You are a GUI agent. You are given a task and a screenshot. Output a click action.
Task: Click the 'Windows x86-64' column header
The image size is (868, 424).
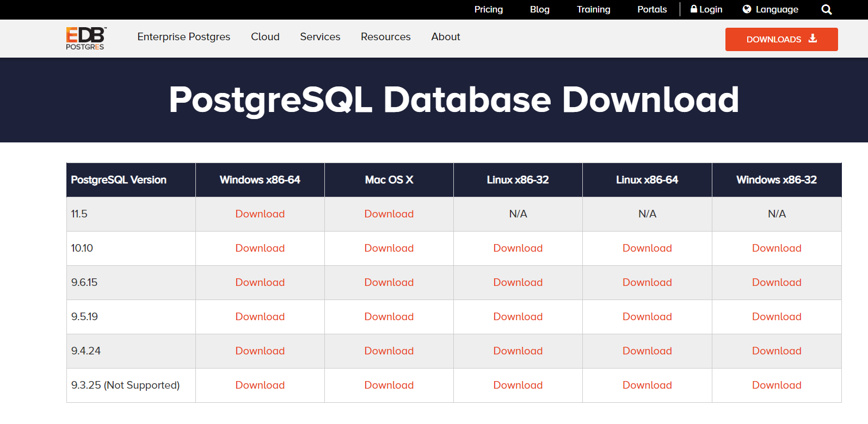tap(260, 180)
